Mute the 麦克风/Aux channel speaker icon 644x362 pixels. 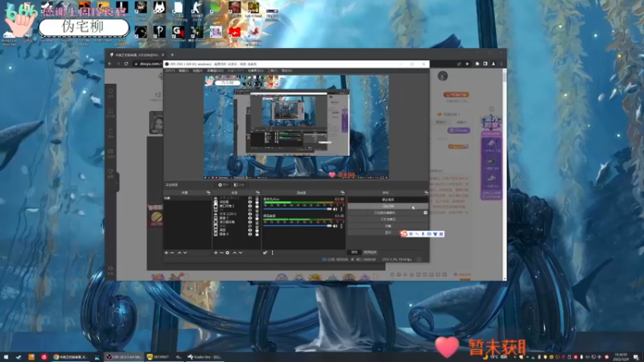(x=335, y=209)
